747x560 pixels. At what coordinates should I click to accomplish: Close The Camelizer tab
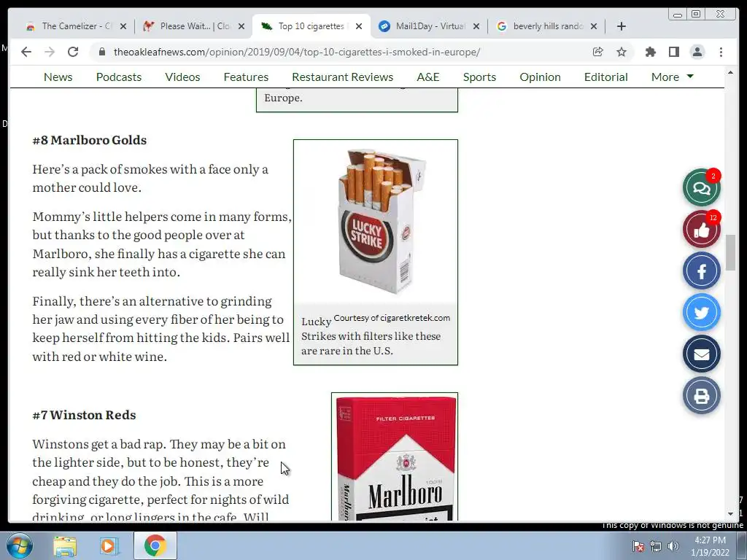coord(123,26)
